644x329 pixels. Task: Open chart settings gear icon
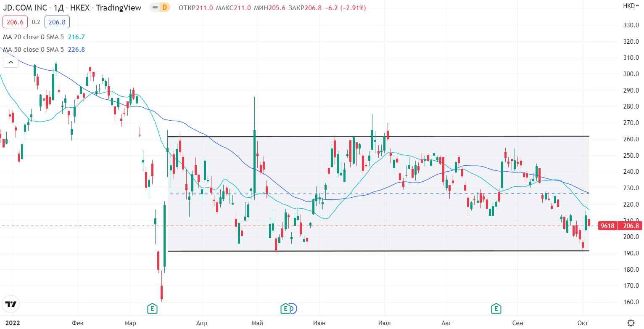pyautogui.click(x=631, y=323)
